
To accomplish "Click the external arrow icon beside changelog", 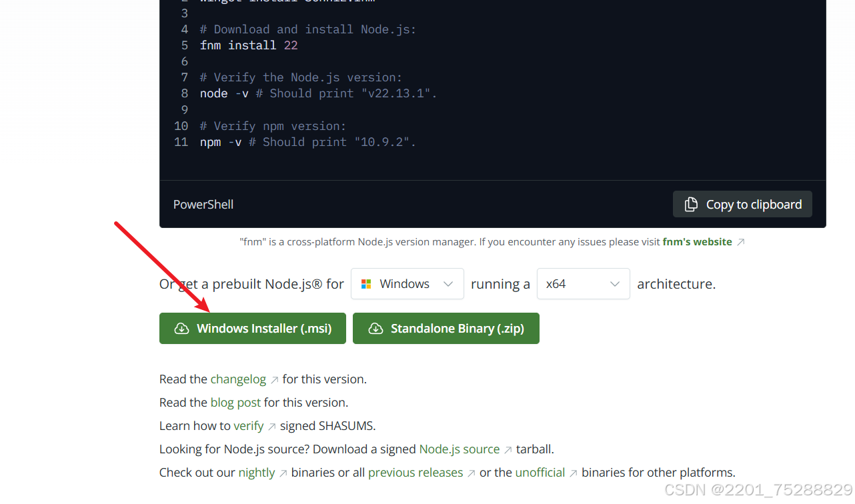I will coord(274,380).
